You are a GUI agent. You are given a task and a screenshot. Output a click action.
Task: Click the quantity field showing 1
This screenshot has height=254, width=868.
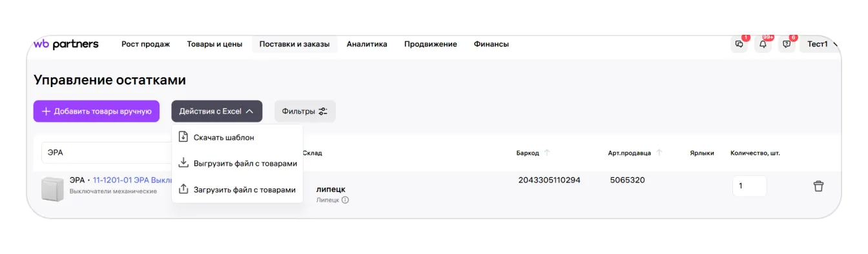point(749,186)
